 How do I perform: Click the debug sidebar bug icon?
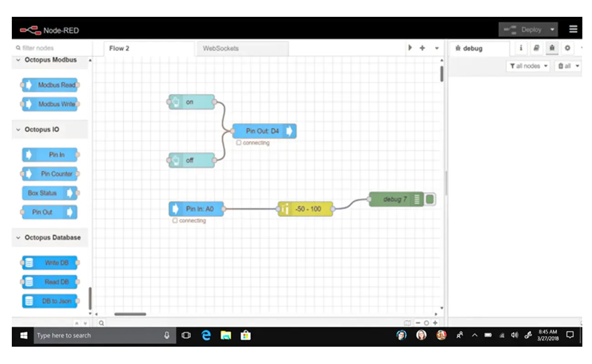tap(552, 48)
